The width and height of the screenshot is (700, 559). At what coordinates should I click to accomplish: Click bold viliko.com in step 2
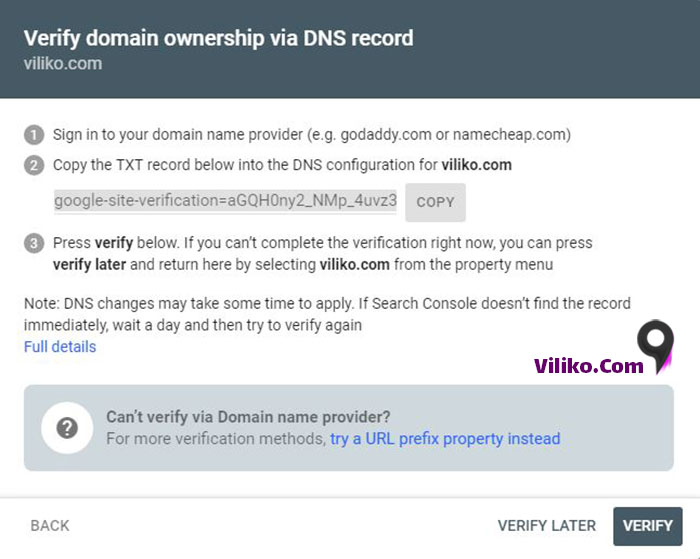(477, 164)
